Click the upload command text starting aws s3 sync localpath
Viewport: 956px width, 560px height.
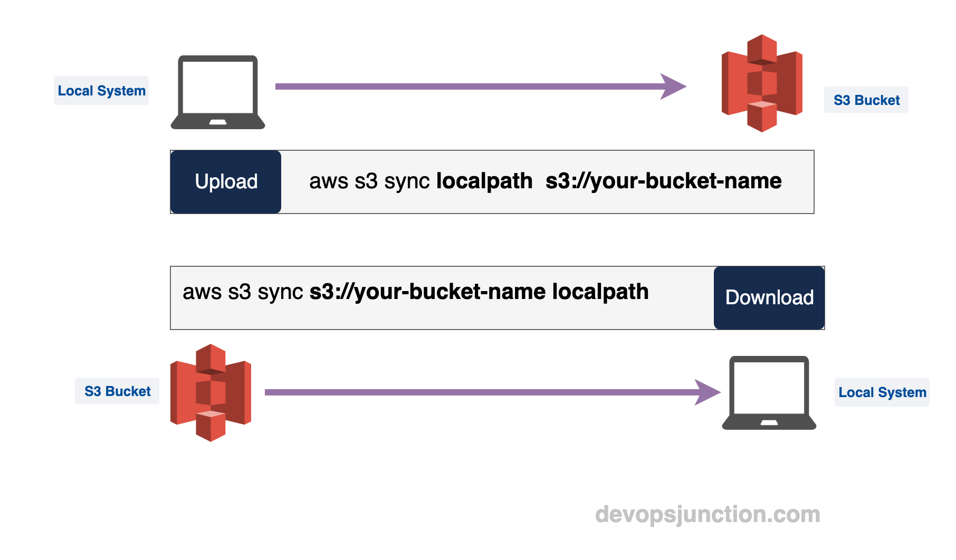coord(545,181)
